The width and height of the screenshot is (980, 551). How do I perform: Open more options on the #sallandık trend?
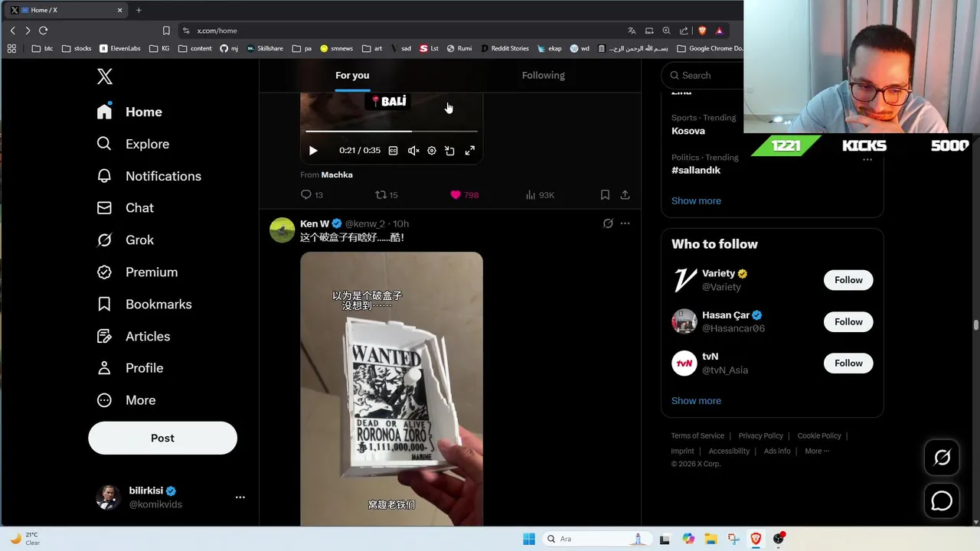point(867,159)
